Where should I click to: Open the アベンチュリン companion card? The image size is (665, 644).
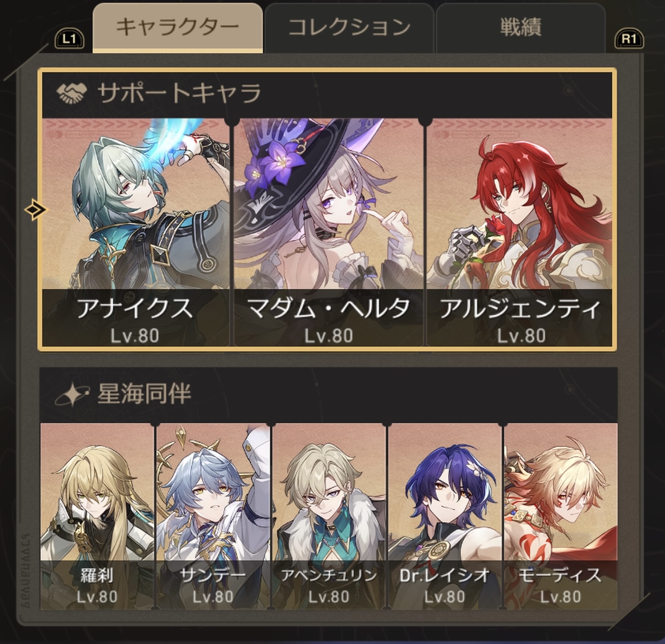tap(329, 516)
